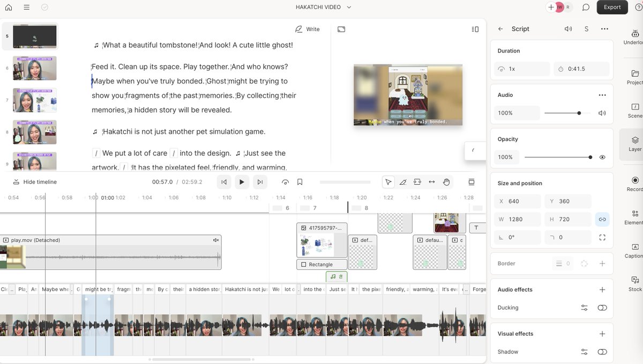Select the Rectangle layer in timeline
The height and width of the screenshot is (364, 643).
(x=322, y=264)
